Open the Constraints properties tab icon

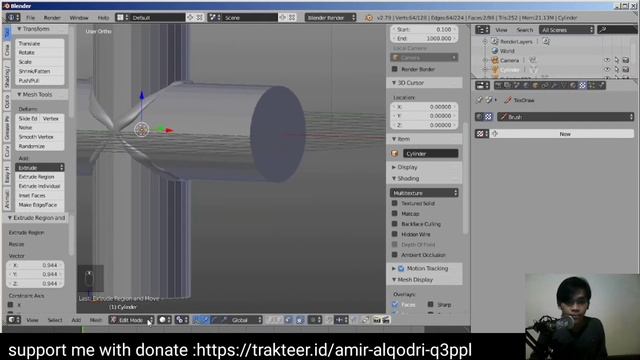pos(544,85)
